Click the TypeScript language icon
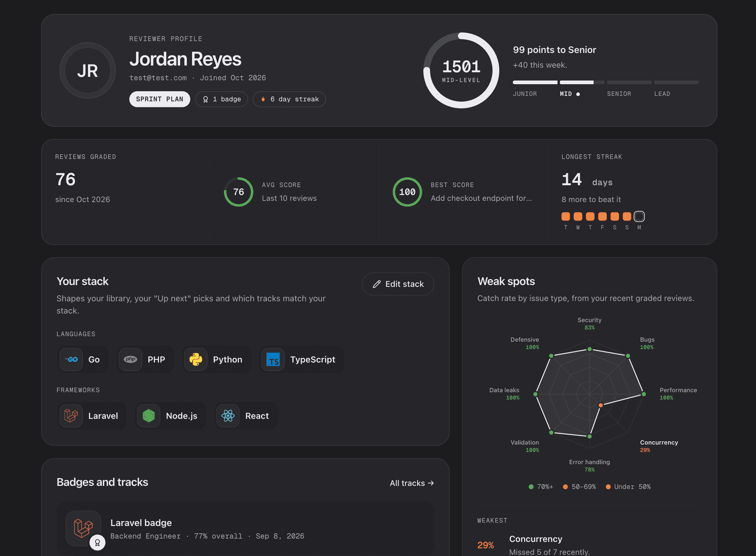This screenshot has height=556, width=756. (273, 359)
